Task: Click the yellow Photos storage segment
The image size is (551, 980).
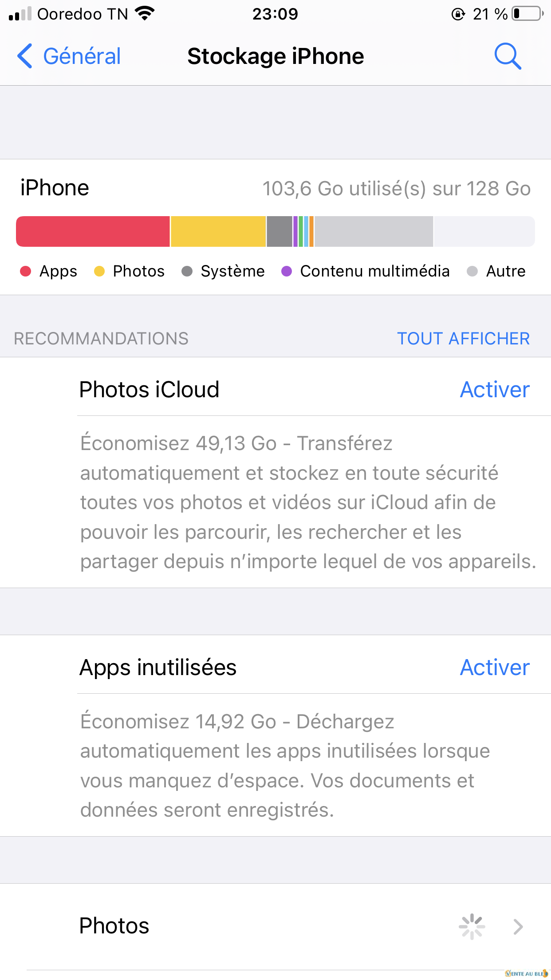Action: (x=218, y=231)
